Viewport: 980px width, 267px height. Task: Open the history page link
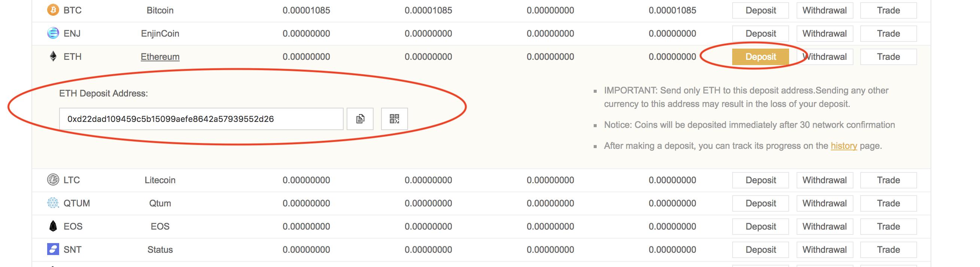tap(843, 146)
